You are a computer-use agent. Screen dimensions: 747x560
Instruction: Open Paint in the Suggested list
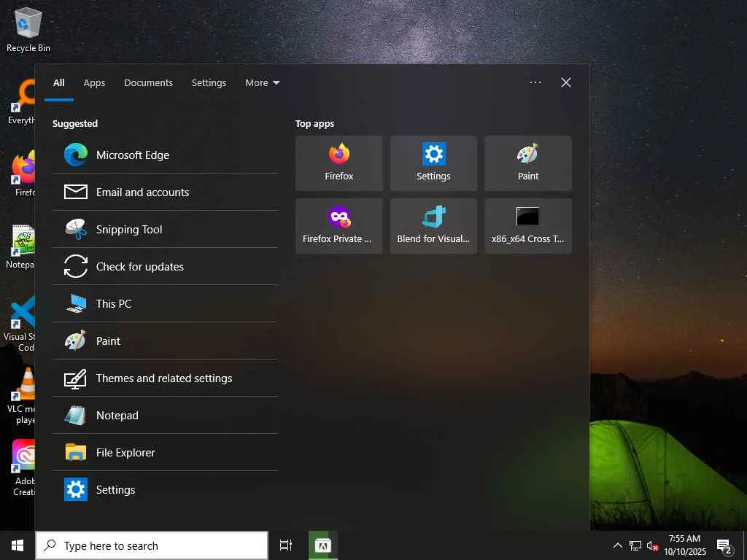tap(165, 341)
